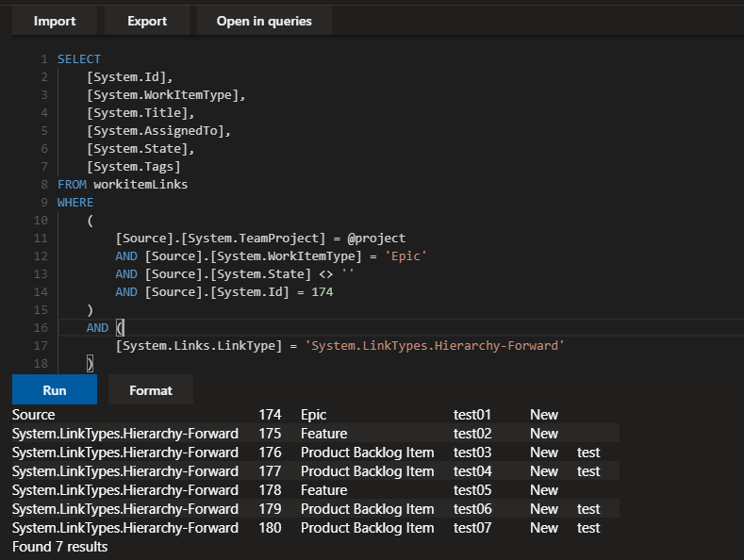Click [System.Title] on line 4

tap(137, 113)
